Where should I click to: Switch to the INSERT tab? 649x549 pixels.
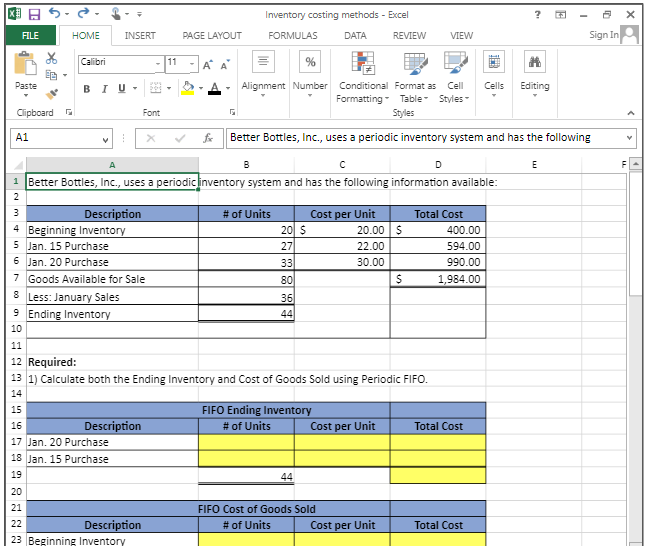(x=140, y=36)
